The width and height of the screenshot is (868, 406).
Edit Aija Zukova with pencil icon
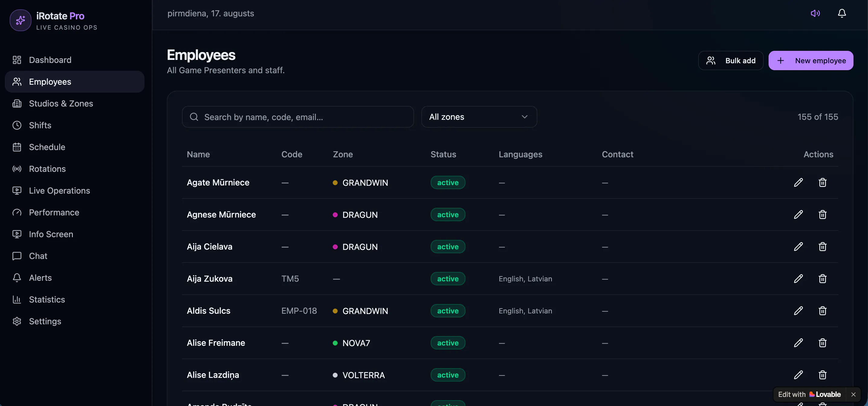(x=798, y=279)
